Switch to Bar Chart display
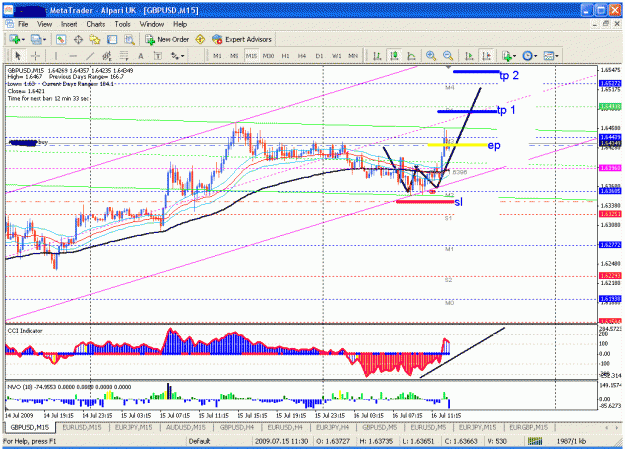 point(377,56)
